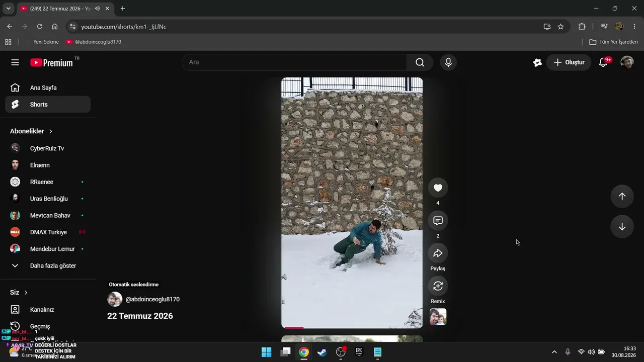Open Kanalınız in sidebar

[48, 310]
